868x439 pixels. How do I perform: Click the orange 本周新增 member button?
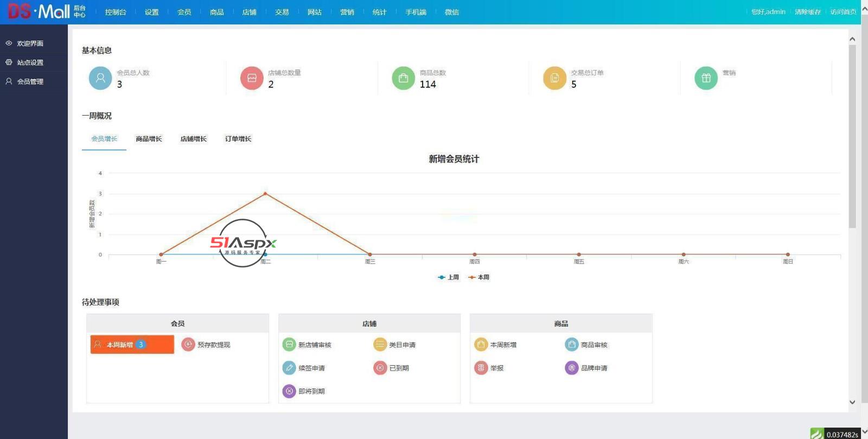tap(132, 345)
